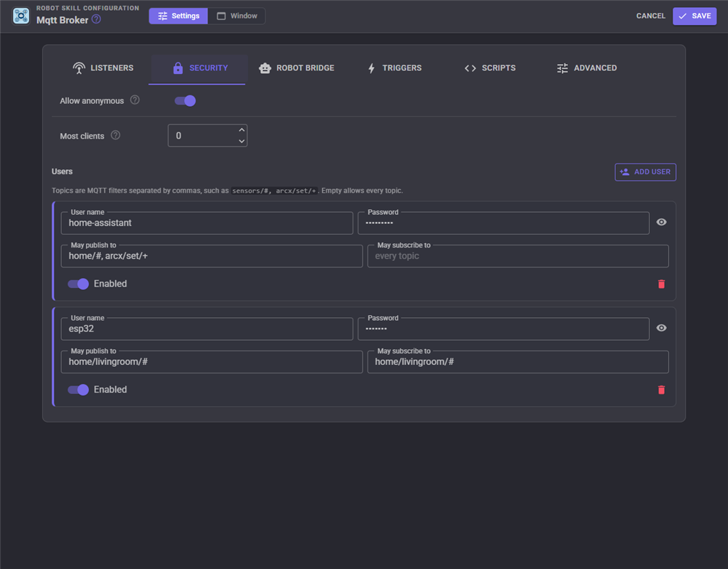This screenshot has height=569, width=728.
Task: Delete the home-assistant user with trash icon
Action: point(661,284)
